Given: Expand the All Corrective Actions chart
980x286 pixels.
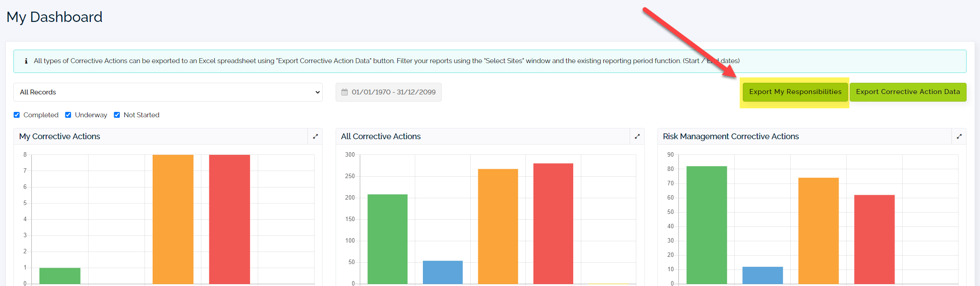Looking at the screenshot, I should click(x=637, y=137).
